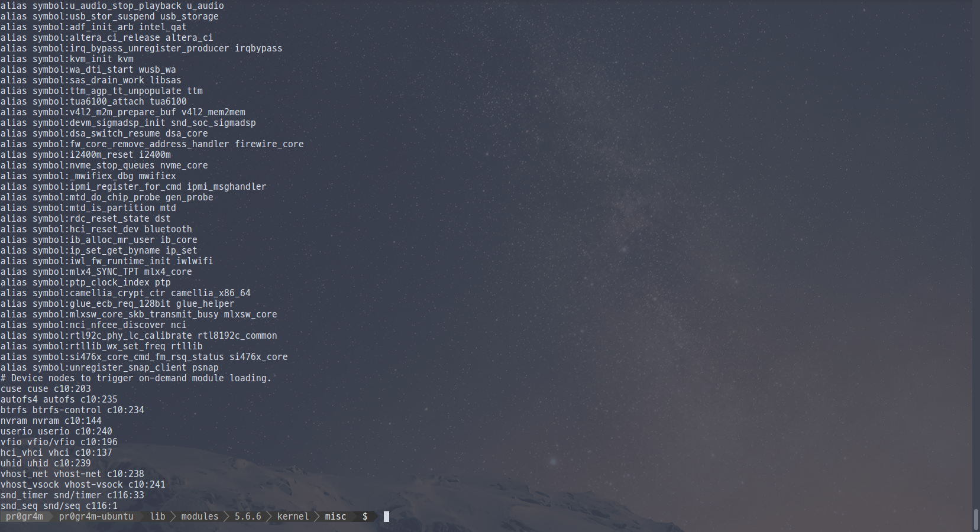Click the kvm_init kvm alias line
Screen dimensions: 980x532
pos(67,59)
